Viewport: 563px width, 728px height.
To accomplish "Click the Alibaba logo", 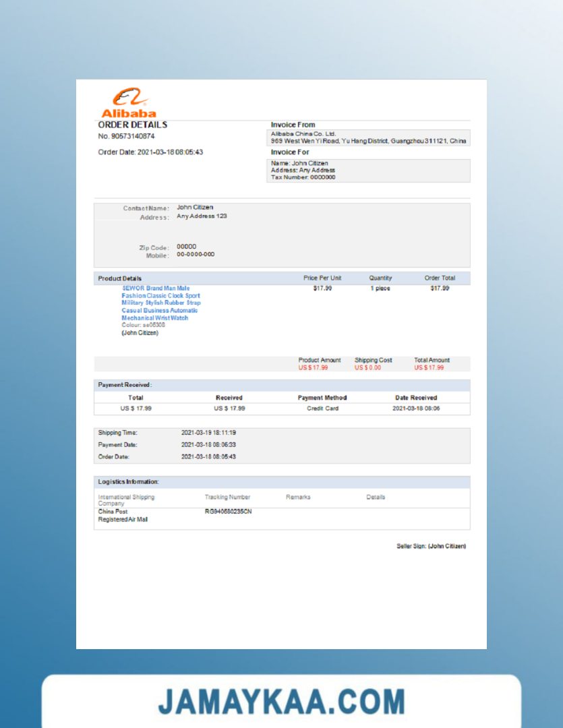I will pyautogui.click(x=128, y=103).
